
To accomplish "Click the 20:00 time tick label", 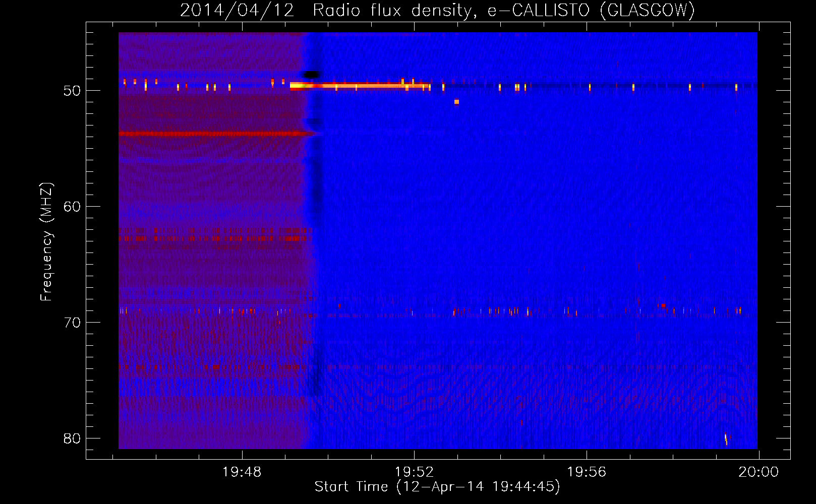I will [759, 472].
